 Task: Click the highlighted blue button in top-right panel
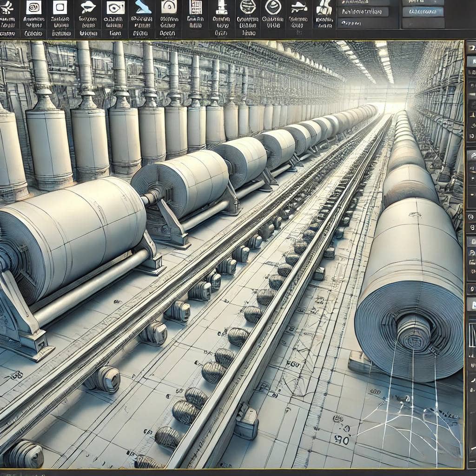(x=423, y=12)
